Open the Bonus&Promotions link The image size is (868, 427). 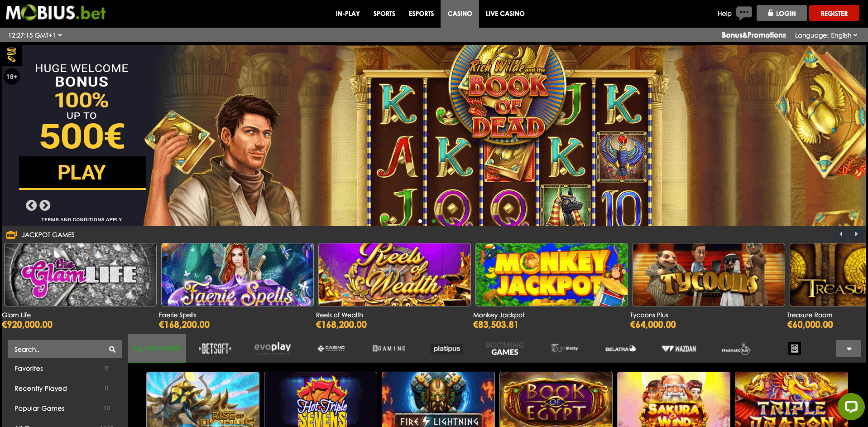click(x=753, y=35)
